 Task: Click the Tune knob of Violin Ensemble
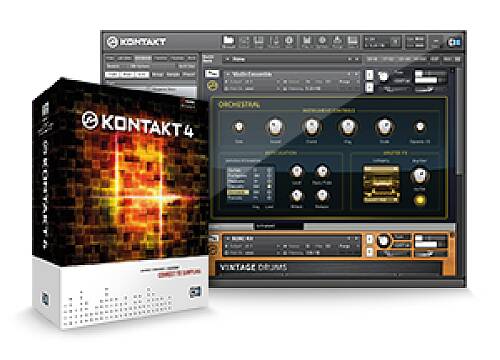383,76
